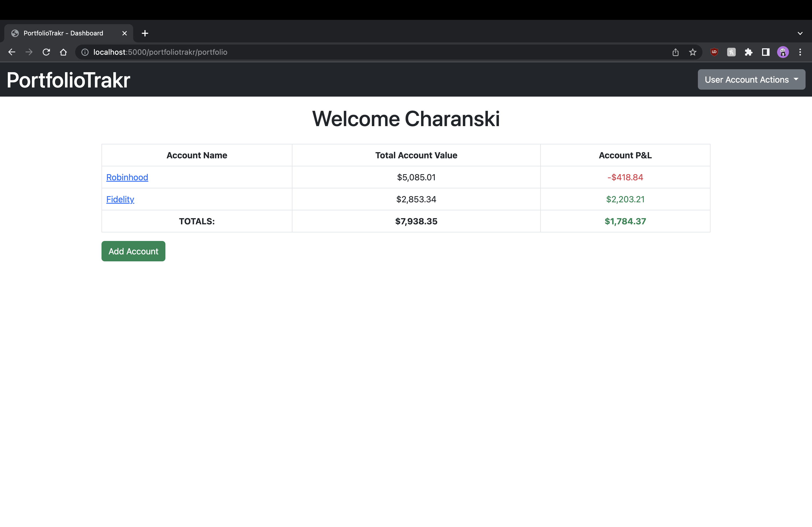This screenshot has height=527, width=812.
Task: Click the Welcome Charanski heading
Action: click(x=406, y=119)
